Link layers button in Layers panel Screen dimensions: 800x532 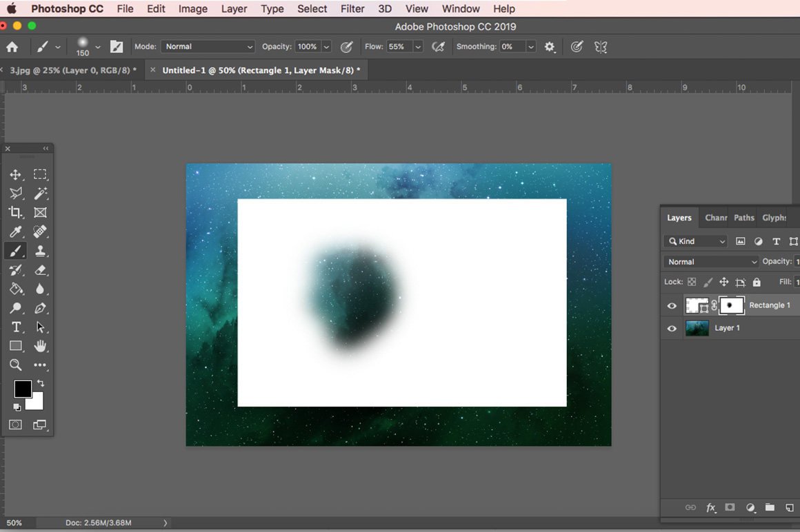690,508
